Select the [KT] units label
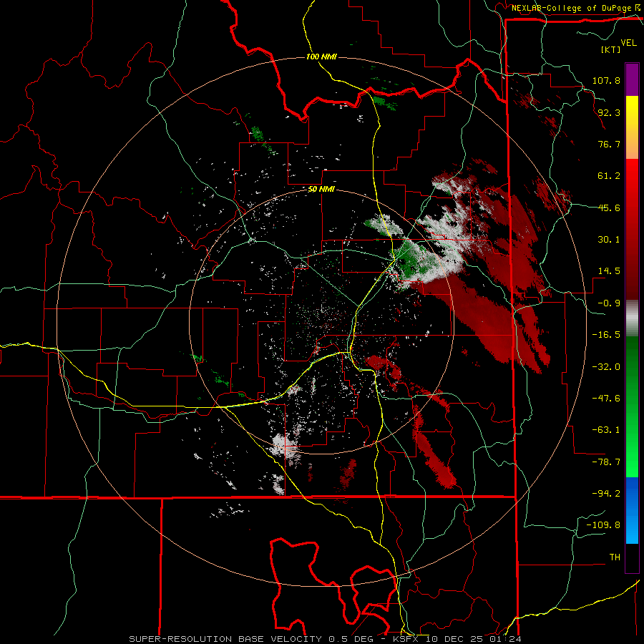This screenshot has width=644, height=644. (x=610, y=49)
